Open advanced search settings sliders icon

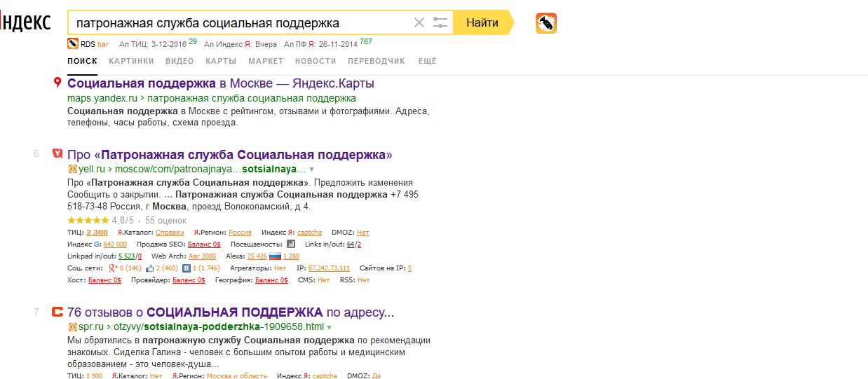coord(440,22)
